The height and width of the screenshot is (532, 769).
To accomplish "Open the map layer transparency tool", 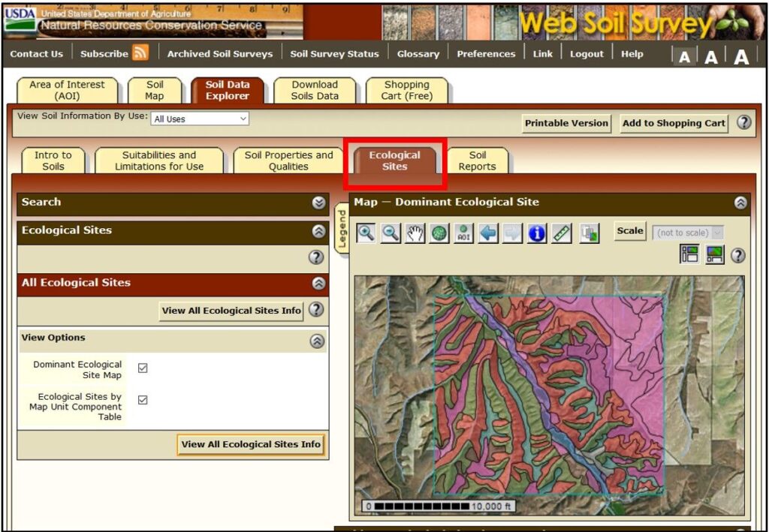I will tap(589, 233).
